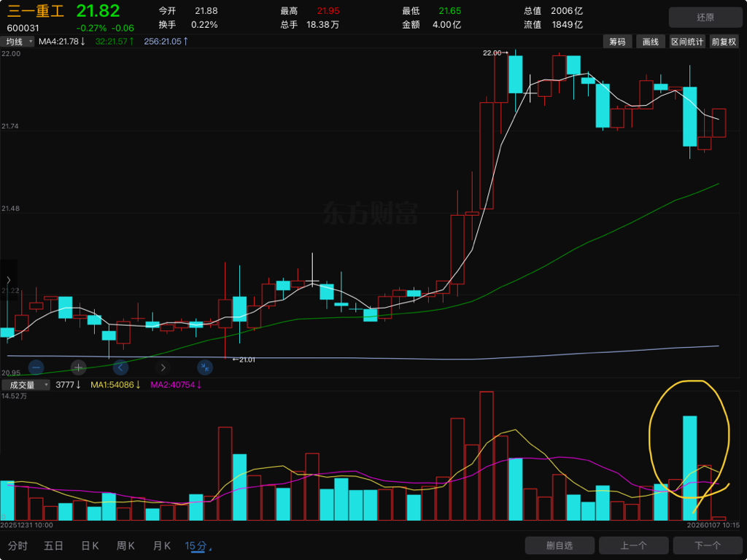The height and width of the screenshot is (560, 747).
Task: Open 成交量 indicator dropdown
Action: point(26,385)
